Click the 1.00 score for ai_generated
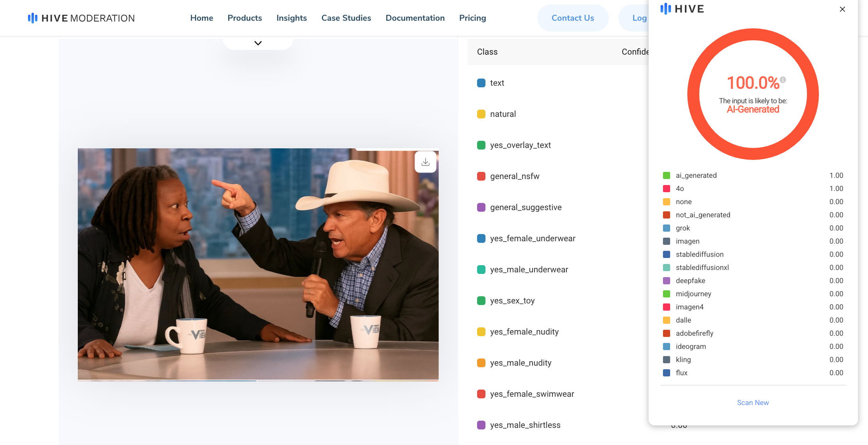 pyautogui.click(x=836, y=175)
